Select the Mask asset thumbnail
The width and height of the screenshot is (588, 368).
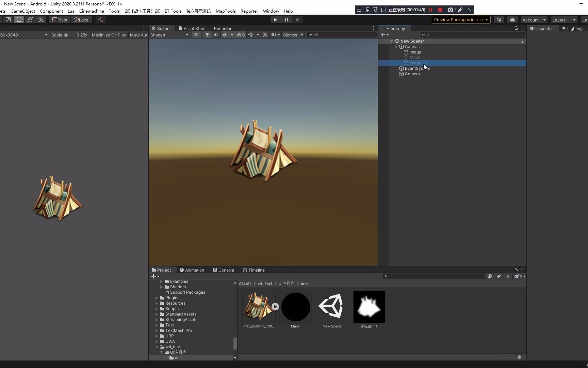[x=295, y=307]
